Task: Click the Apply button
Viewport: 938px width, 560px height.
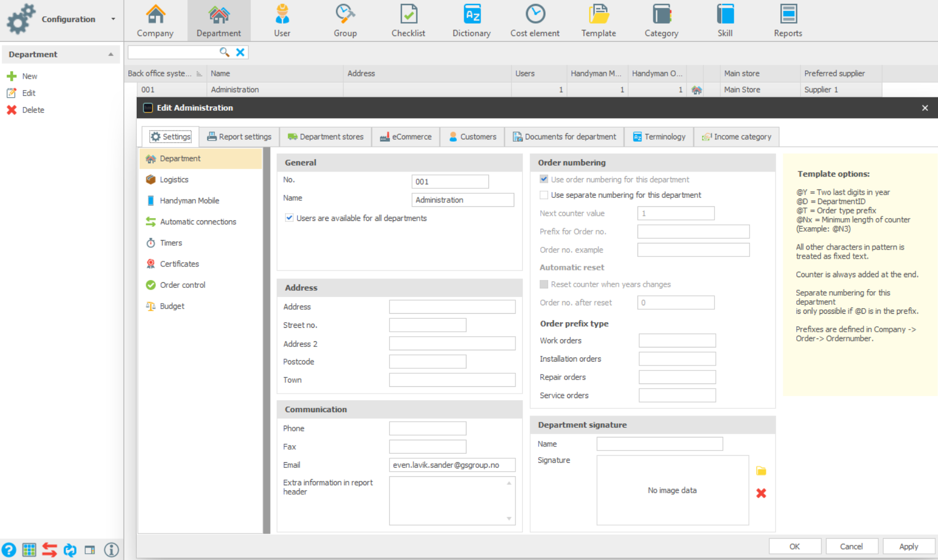Action: (908, 547)
